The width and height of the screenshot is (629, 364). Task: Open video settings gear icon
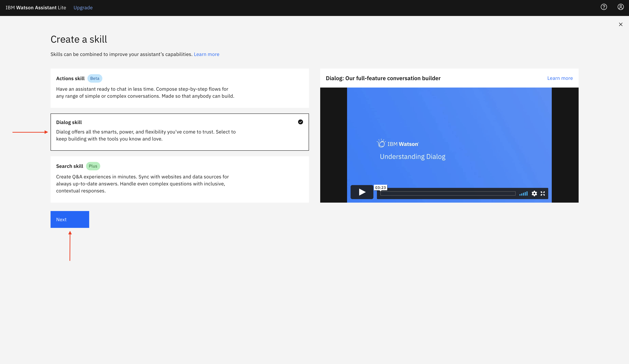534,193
